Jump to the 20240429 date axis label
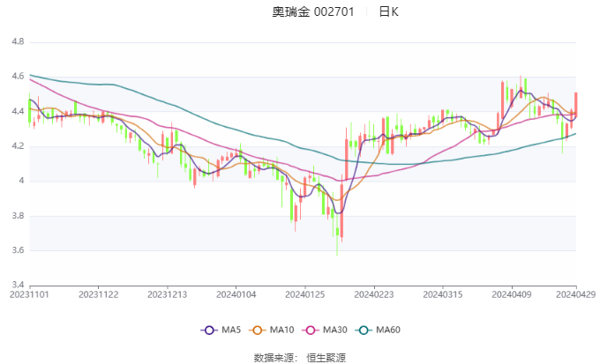The image size is (600, 364). 575,294
